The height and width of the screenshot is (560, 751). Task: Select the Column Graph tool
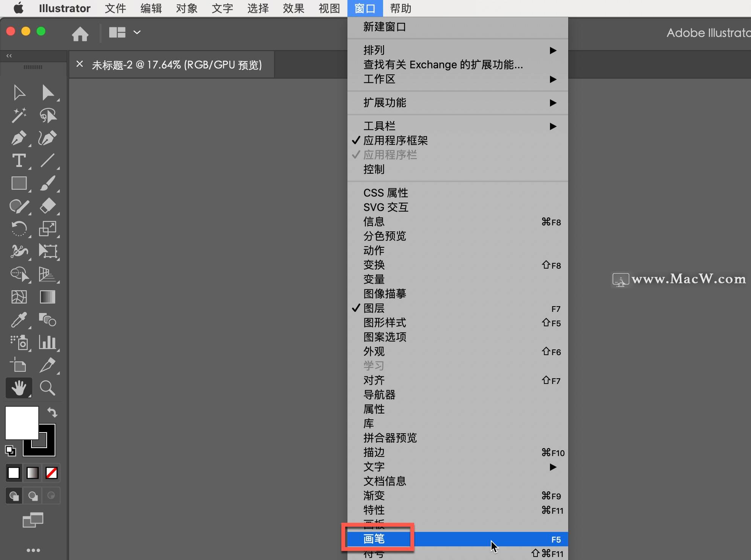[48, 343]
